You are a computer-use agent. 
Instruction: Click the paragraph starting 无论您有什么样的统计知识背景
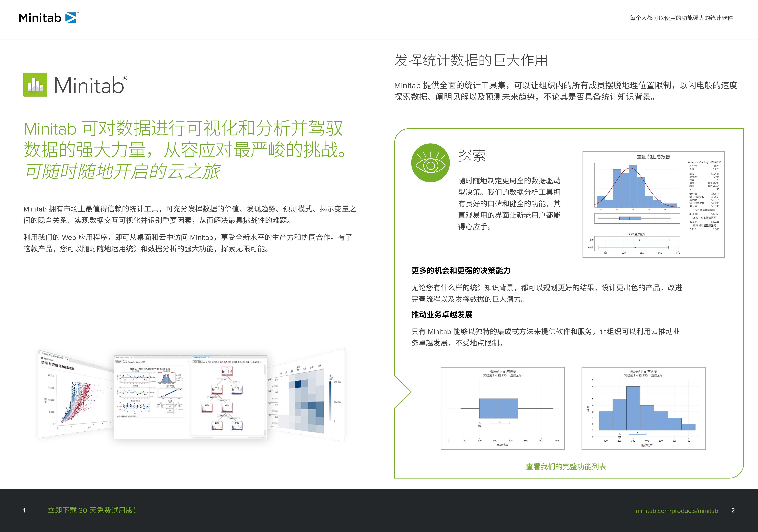(546, 293)
